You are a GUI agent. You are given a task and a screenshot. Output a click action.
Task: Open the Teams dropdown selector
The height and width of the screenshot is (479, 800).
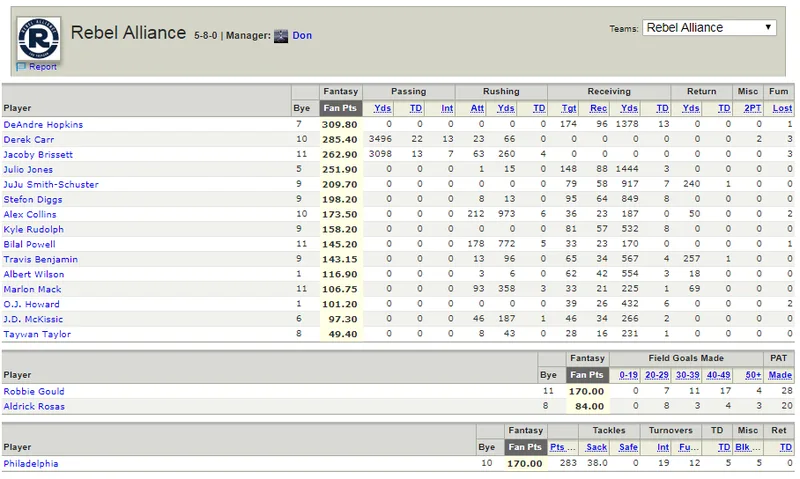(x=709, y=28)
